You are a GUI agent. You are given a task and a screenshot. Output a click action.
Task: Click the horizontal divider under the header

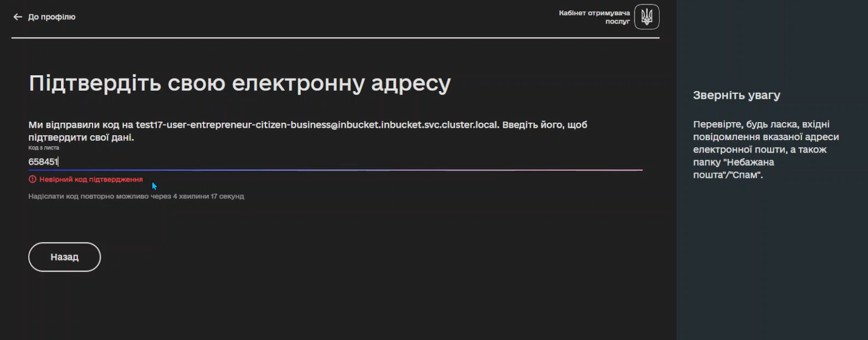point(335,38)
